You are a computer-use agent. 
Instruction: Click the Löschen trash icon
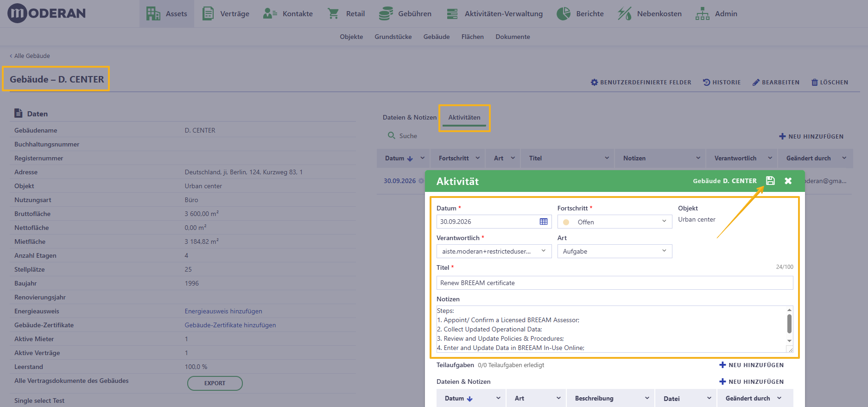coord(814,82)
